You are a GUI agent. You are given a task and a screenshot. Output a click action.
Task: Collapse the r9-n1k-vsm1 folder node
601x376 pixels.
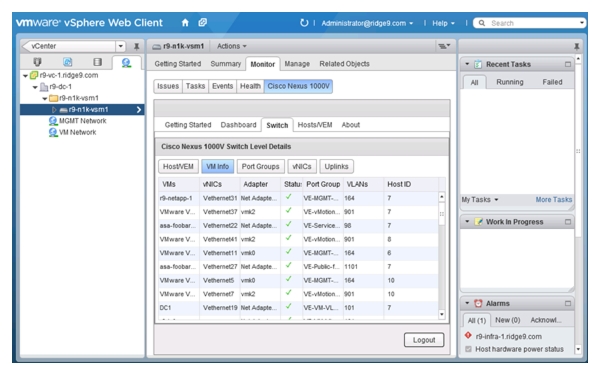44,99
